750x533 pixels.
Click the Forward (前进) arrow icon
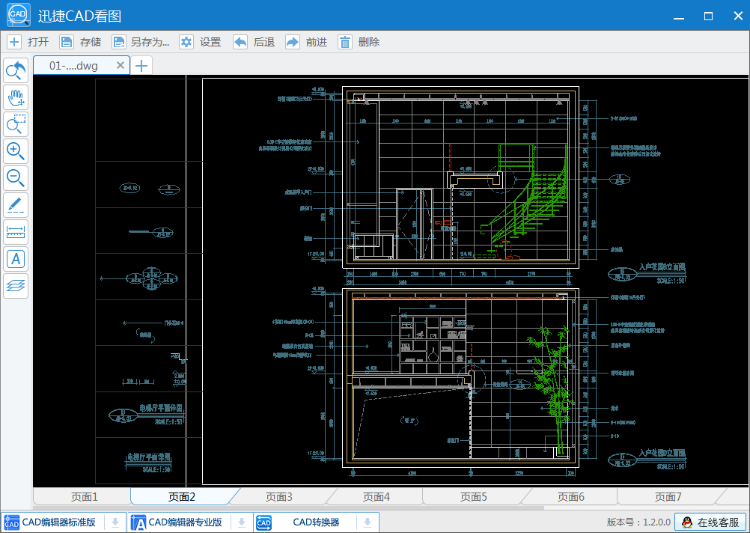pyautogui.click(x=292, y=42)
